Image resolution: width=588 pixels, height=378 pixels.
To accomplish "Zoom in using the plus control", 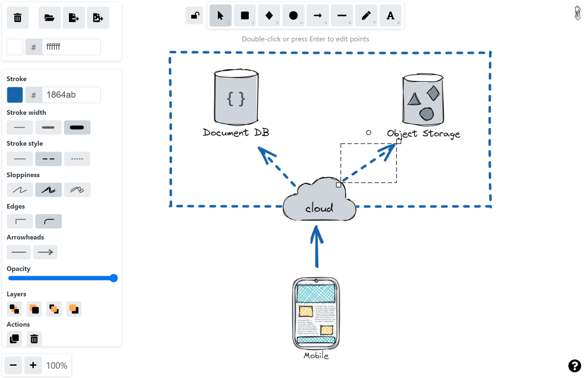I will [33, 365].
